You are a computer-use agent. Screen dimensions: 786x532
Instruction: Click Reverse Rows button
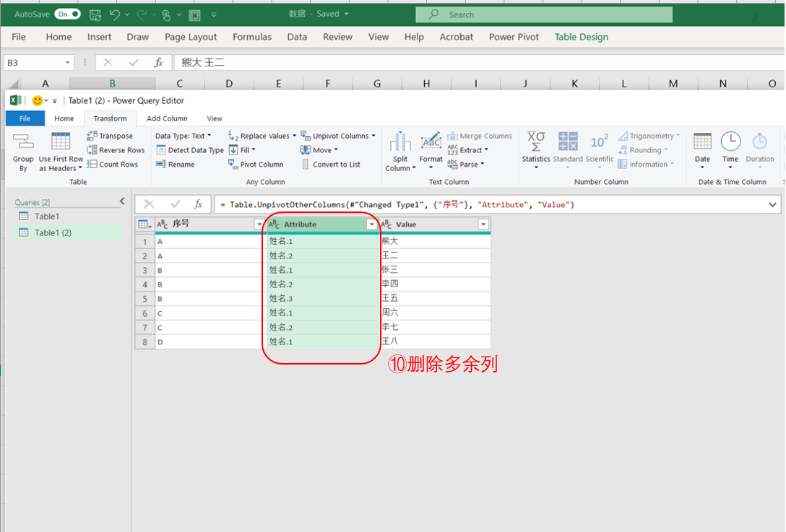(116, 149)
